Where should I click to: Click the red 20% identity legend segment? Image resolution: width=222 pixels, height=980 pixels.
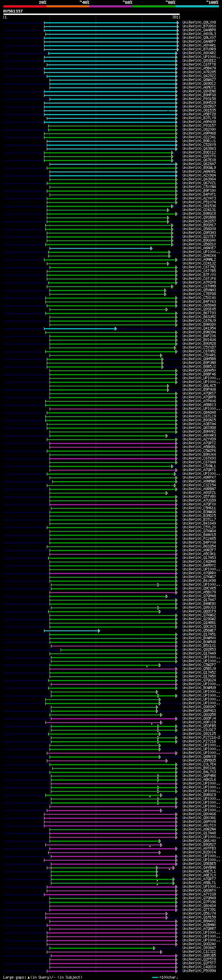tap(25, 6)
